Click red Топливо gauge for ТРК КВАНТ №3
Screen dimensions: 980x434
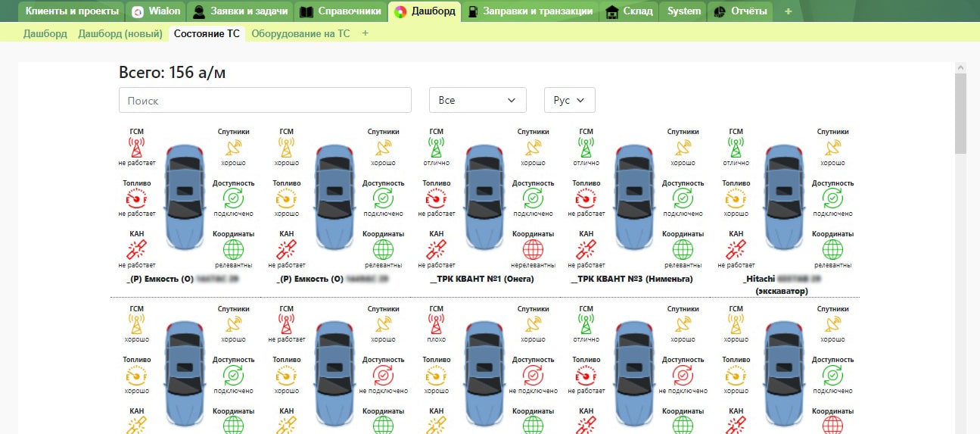coord(586,198)
